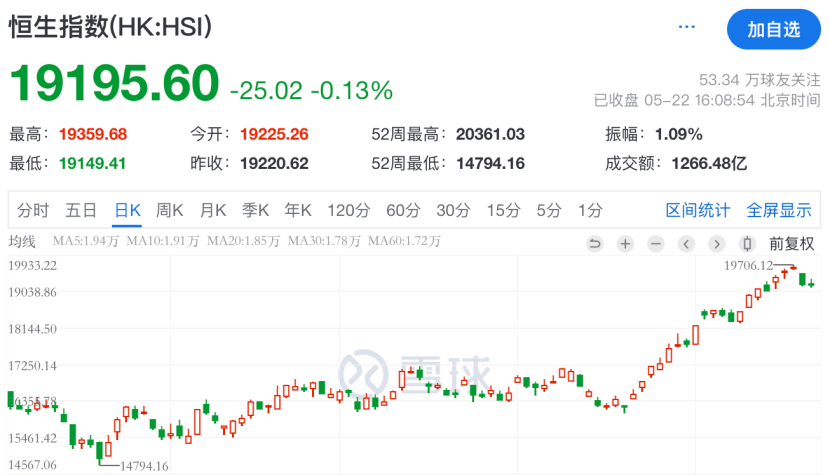Zoom out chart with minus icon
830x476 pixels.
pos(655,244)
